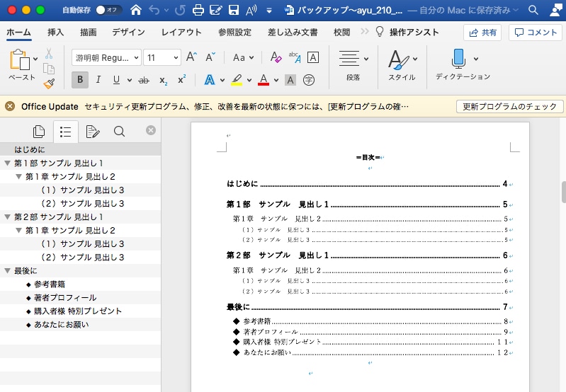Show thumbnails pane in navigation sidebar
The width and height of the screenshot is (566, 392).
tap(39, 132)
